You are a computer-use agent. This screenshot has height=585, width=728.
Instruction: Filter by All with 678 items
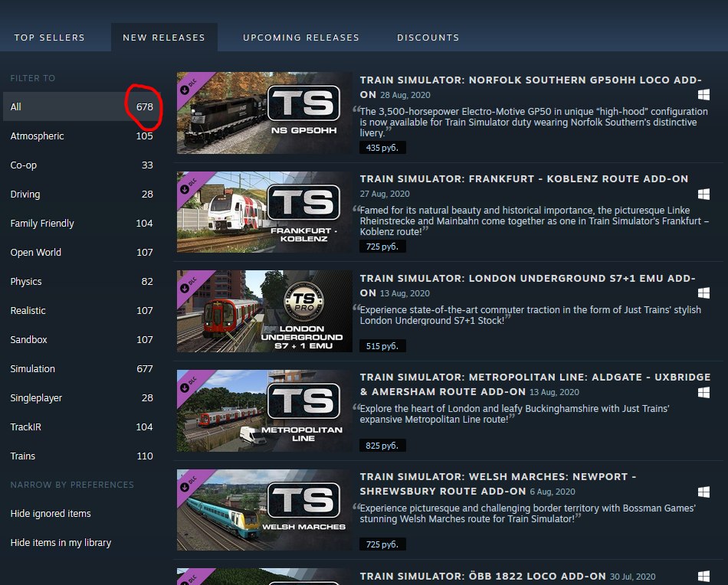click(x=82, y=106)
